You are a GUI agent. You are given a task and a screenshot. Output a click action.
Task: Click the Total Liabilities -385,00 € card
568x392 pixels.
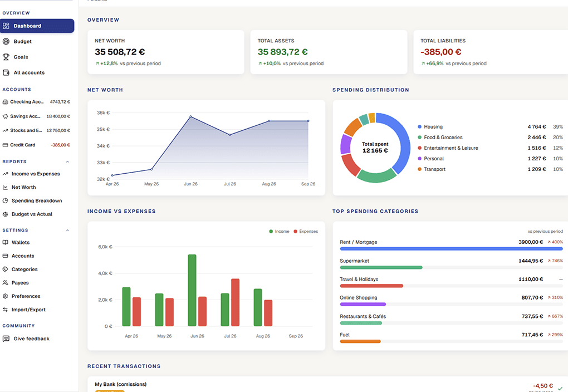pyautogui.click(x=491, y=52)
